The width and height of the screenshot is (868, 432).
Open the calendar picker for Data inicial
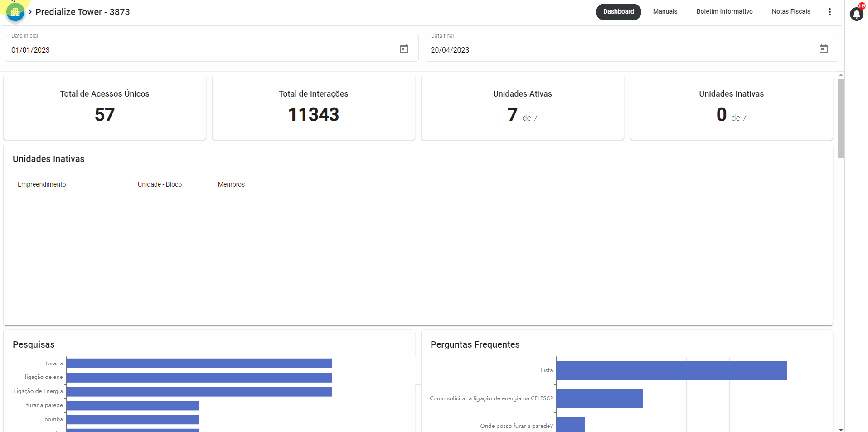pos(404,48)
